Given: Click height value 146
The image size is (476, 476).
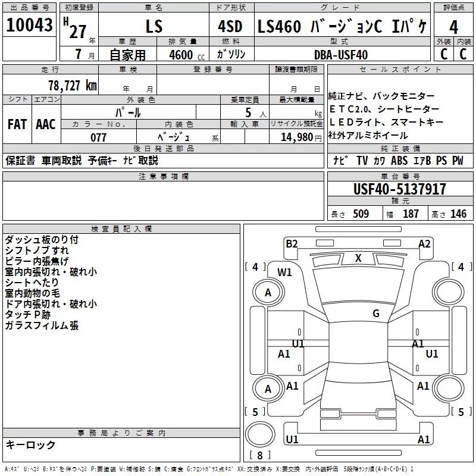Looking at the screenshot, I should coord(458,214).
